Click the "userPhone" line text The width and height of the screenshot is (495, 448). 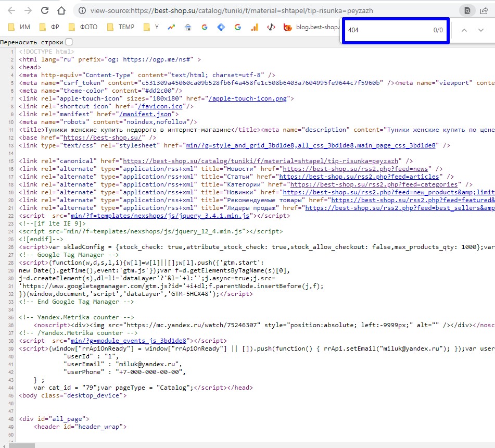125,372
